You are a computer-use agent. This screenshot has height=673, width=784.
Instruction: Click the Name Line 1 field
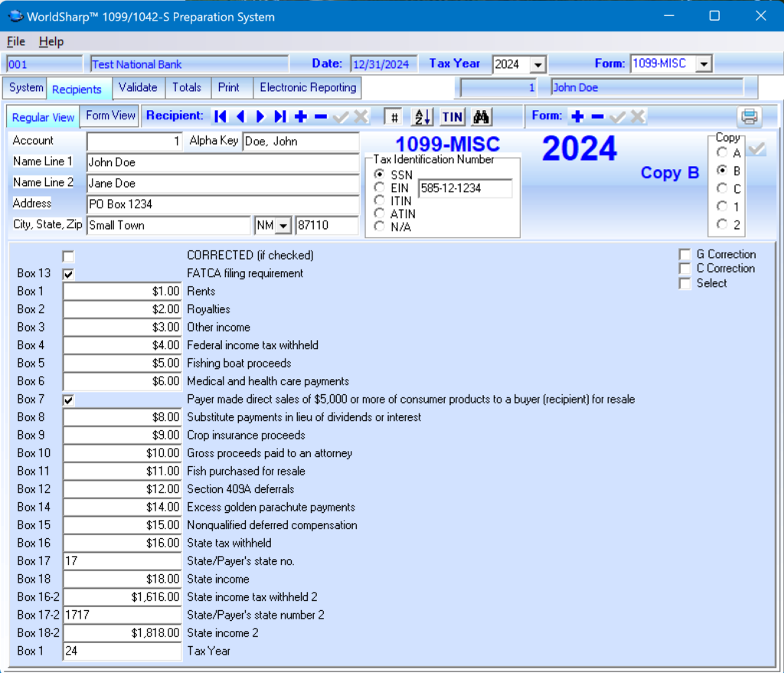[x=223, y=162]
